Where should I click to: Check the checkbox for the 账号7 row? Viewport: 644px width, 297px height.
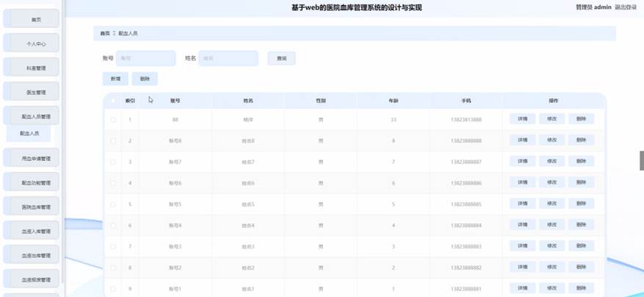point(113,162)
